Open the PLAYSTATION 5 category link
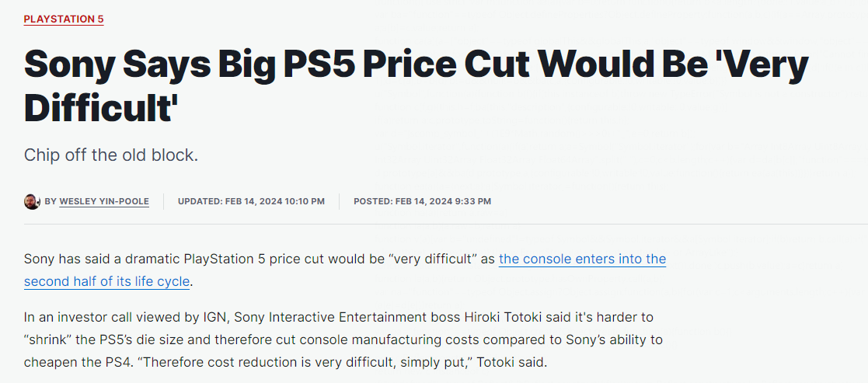This screenshot has width=868, height=383. tap(64, 19)
